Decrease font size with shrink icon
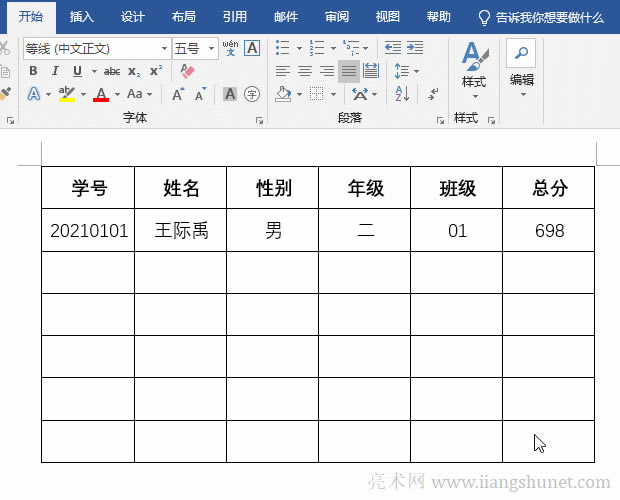The image size is (620, 500). coord(201,94)
